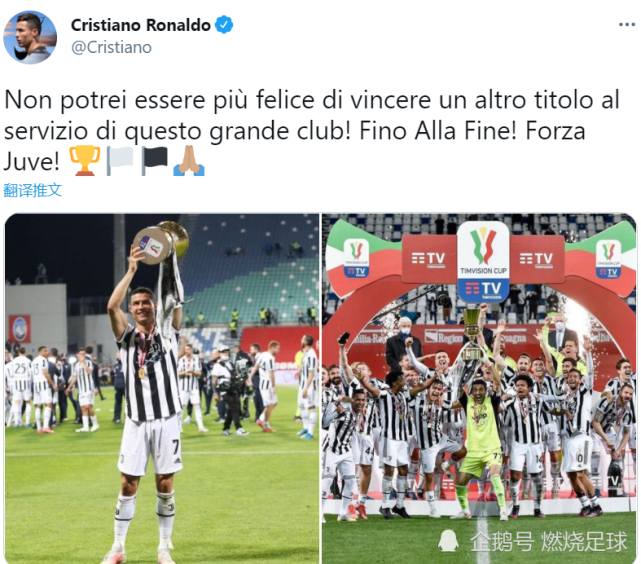Open the right team celebration photo
The image size is (641, 564).
click(x=479, y=388)
